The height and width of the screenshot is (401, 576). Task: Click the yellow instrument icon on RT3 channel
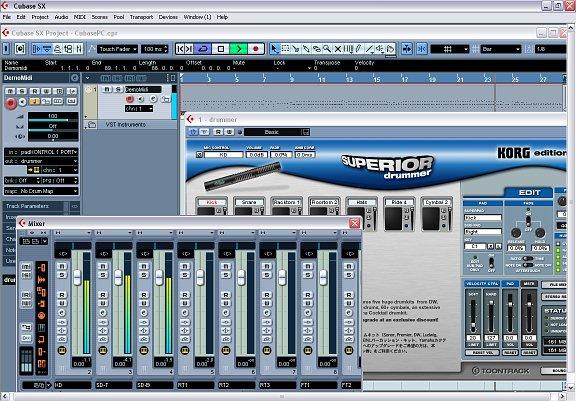point(267,351)
